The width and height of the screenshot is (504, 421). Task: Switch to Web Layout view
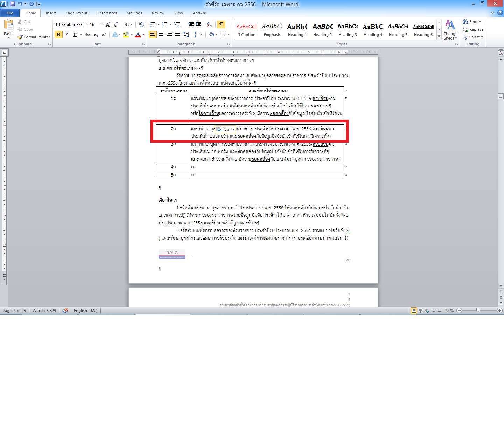[x=427, y=311]
